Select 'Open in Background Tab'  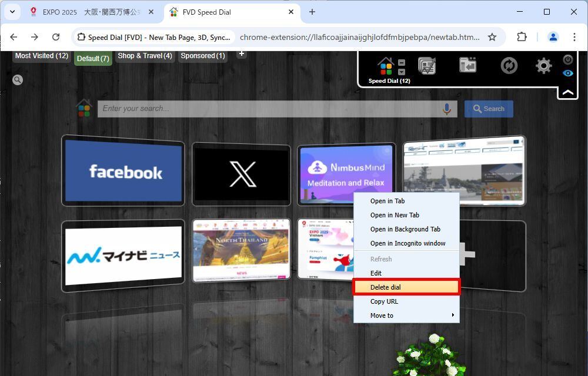(x=406, y=229)
